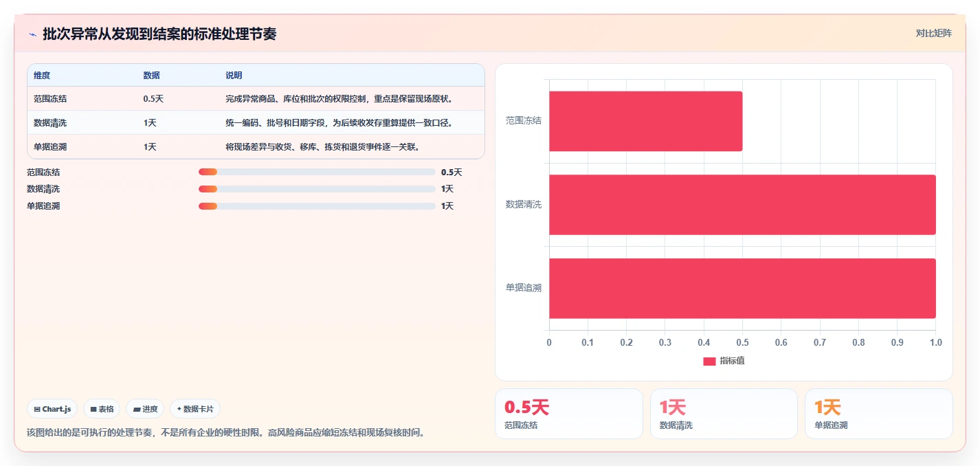Viewport: 980px width, 466px height.
Task: Click the footer note starting 该图给出的
Action: click(x=225, y=433)
